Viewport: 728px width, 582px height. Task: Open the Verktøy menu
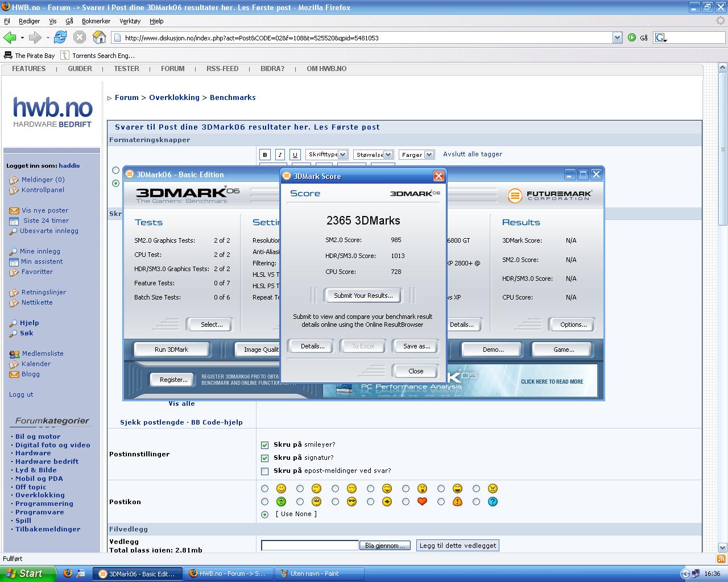130,21
